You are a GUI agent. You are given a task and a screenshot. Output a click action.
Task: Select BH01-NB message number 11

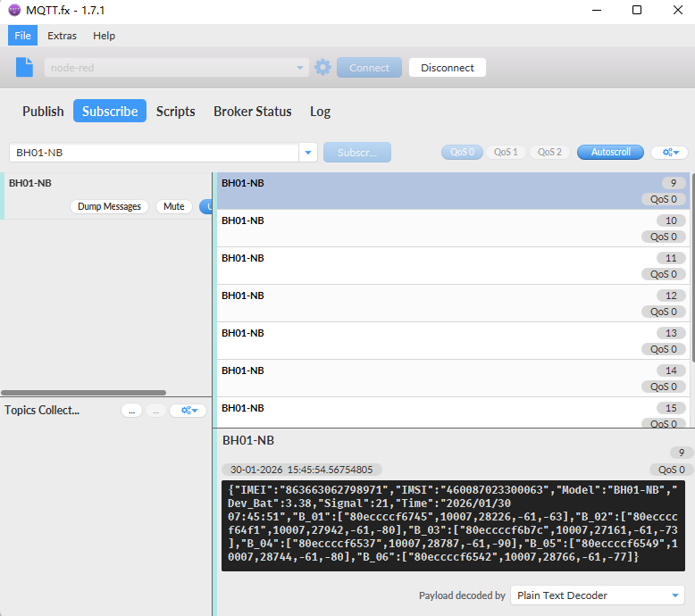[x=453, y=266]
